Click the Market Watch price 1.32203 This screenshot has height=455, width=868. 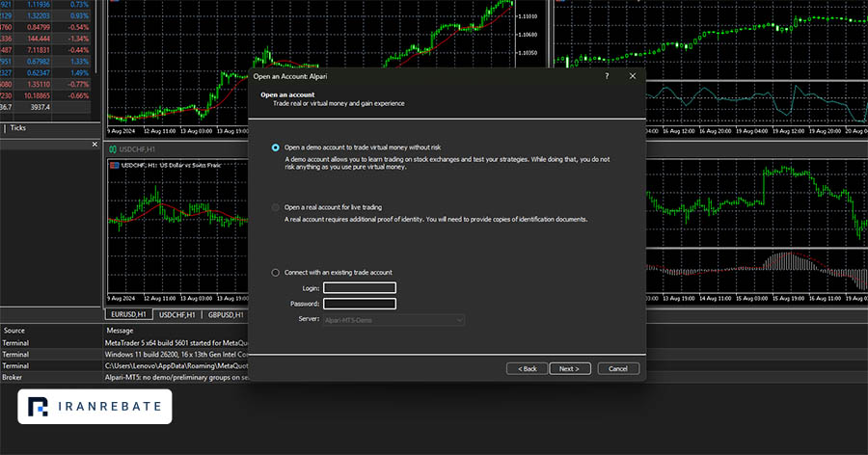pyautogui.click(x=39, y=15)
